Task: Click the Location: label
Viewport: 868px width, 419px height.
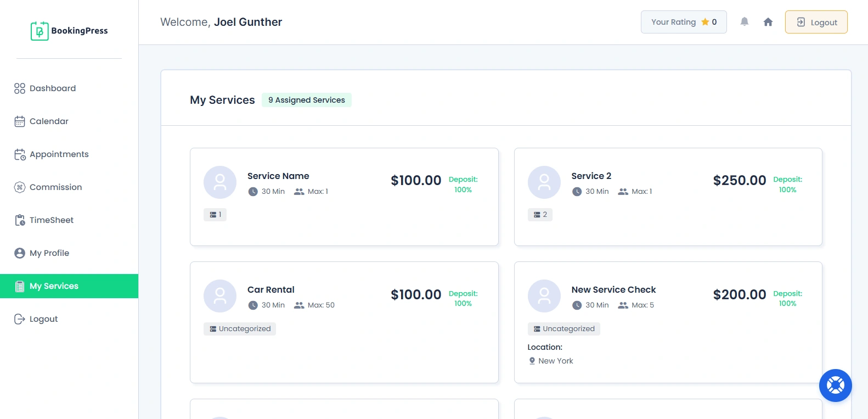Action: [x=545, y=347]
